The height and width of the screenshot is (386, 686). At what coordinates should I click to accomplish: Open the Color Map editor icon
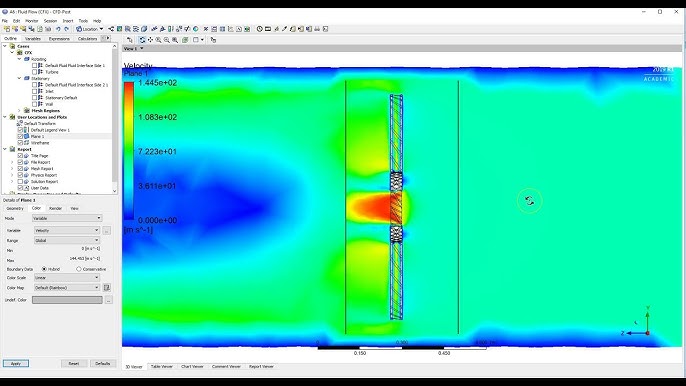click(106, 288)
